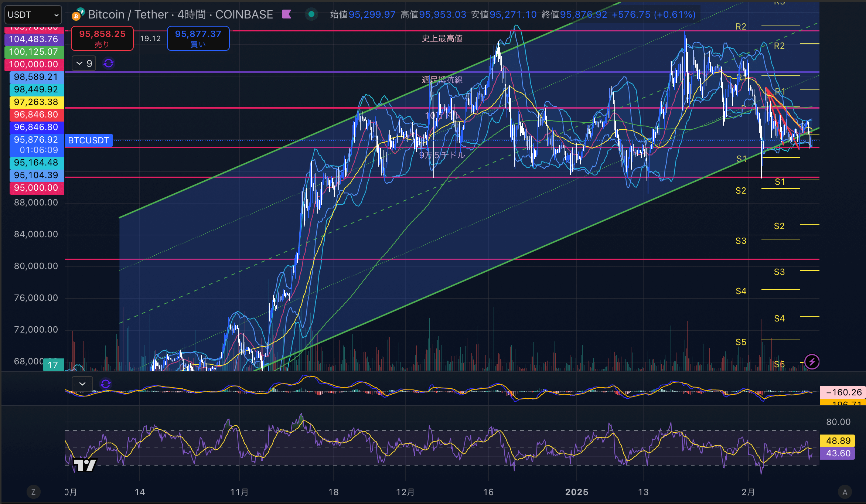
Task: Click the 史上最高値 line label
Action: pos(442,38)
